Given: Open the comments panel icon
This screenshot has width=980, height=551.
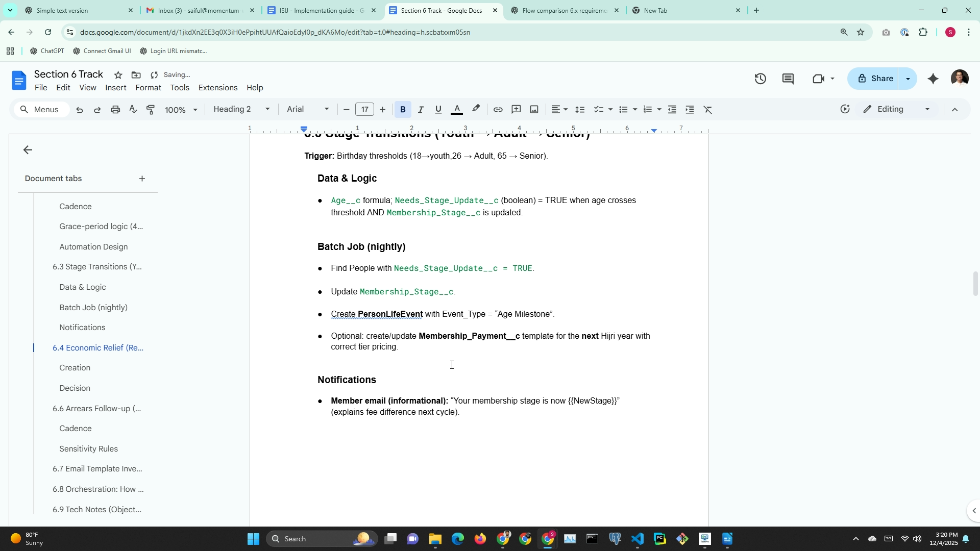Looking at the screenshot, I should pos(788,79).
